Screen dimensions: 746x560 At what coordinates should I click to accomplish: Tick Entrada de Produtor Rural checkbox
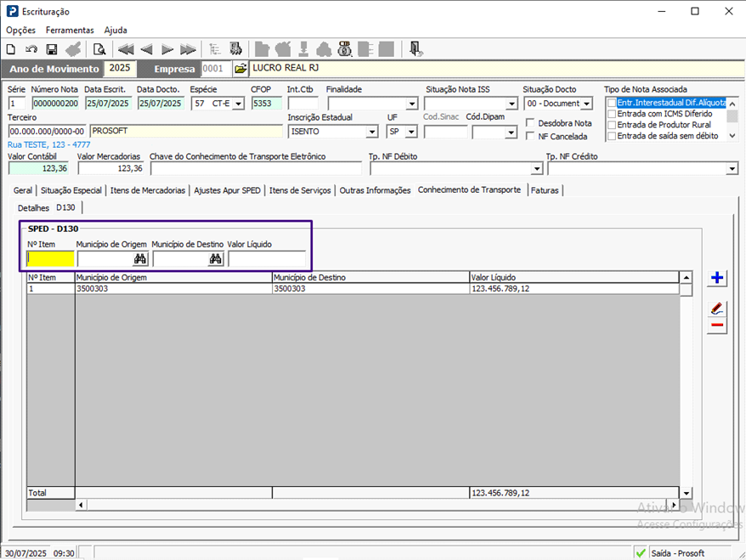tap(612, 125)
